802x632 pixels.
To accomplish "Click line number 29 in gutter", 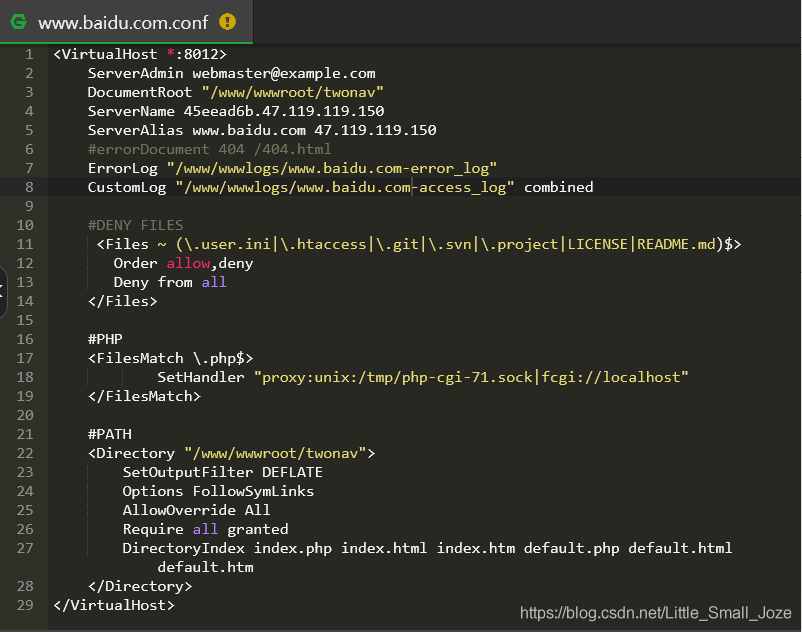I will pyautogui.click(x=25, y=605).
